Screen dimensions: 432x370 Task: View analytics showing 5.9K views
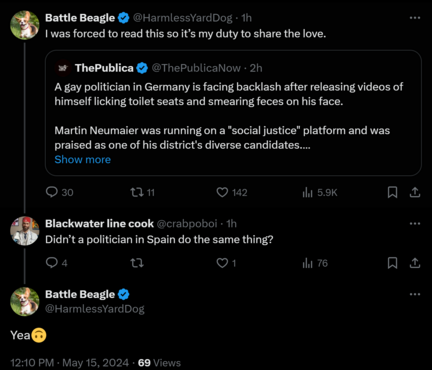pyautogui.click(x=320, y=192)
